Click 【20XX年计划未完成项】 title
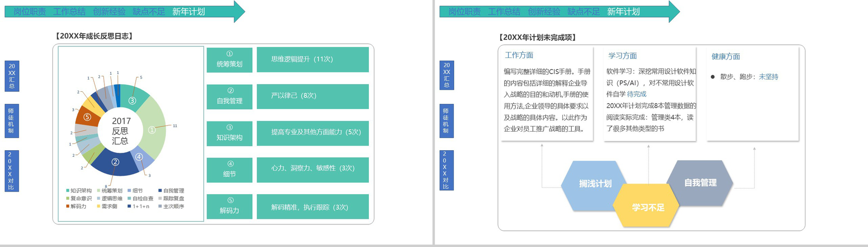Image resolution: width=868 pixels, height=247 pixels. 537,37
